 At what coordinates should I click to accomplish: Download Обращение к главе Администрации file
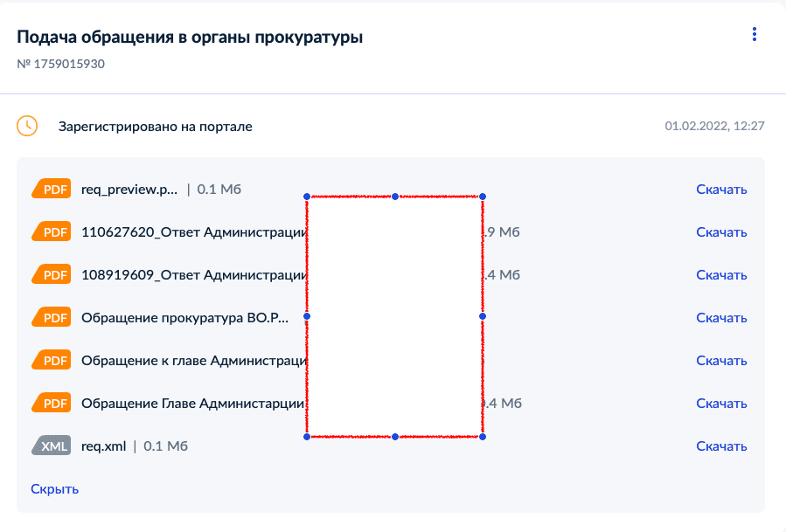tap(721, 361)
